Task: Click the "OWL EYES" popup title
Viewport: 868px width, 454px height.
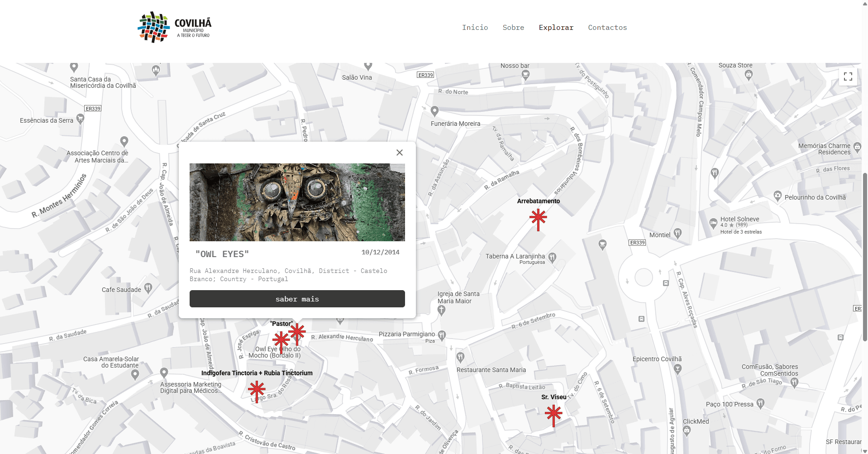Action: [x=222, y=254]
